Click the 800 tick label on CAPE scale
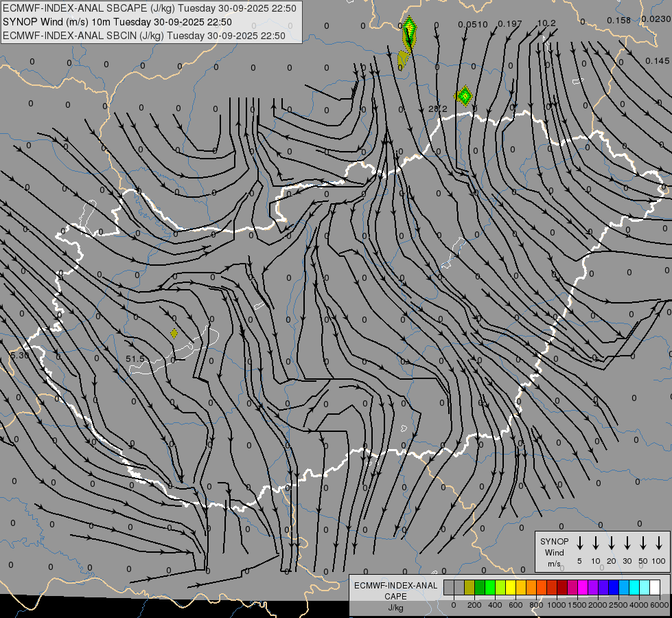The image size is (672, 618). coord(536,605)
